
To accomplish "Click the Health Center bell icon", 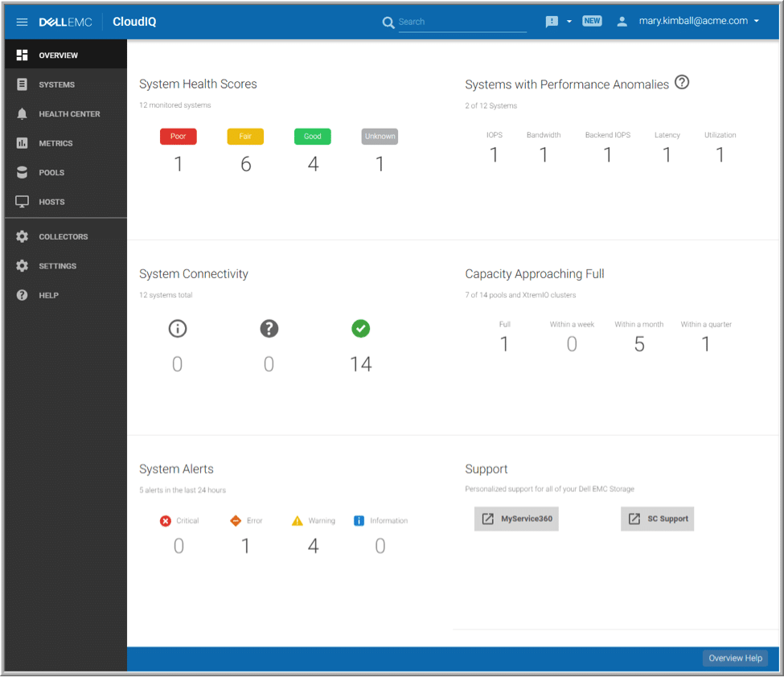I will click(22, 113).
